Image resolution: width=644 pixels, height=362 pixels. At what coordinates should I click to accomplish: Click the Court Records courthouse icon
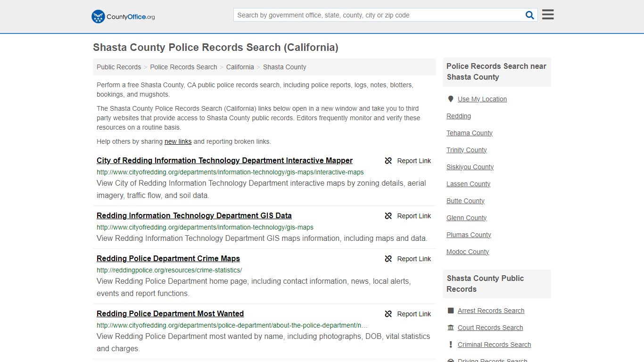click(x=451, y=328)
